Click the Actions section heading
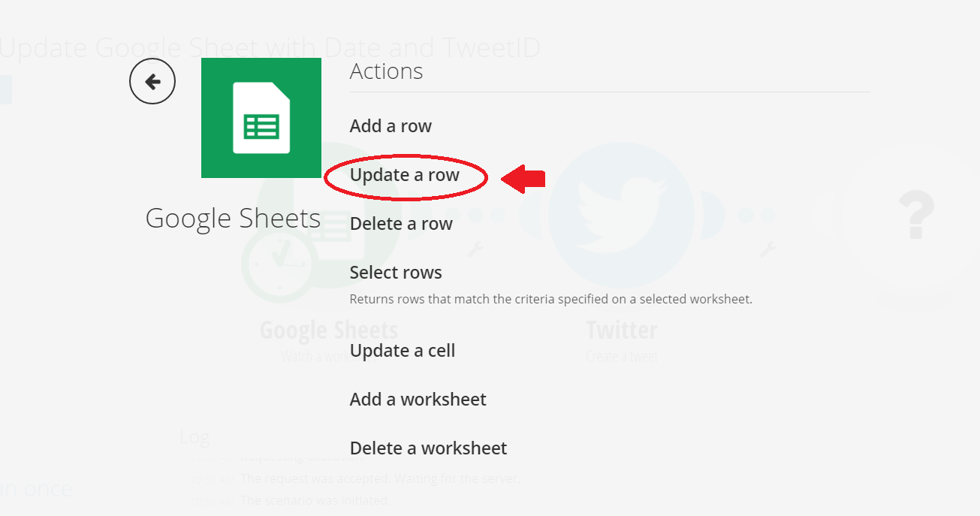This screenshot has width=980, height=516. 387,71
